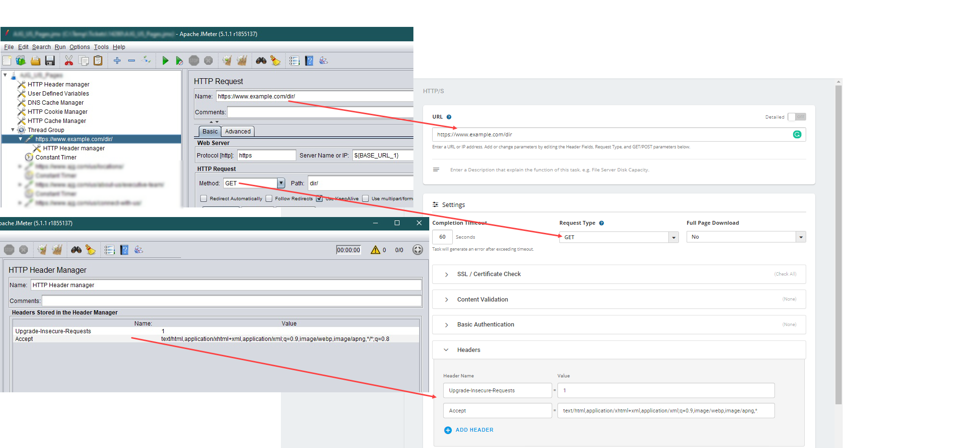
Task: Click Check All link in SSL section
Action: (785, 274)
